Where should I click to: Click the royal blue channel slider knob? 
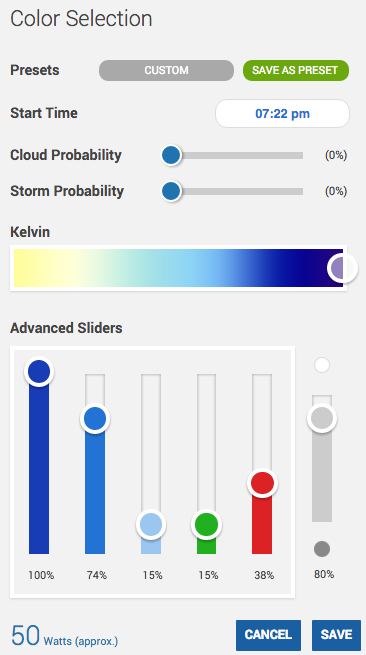point(39,371)
